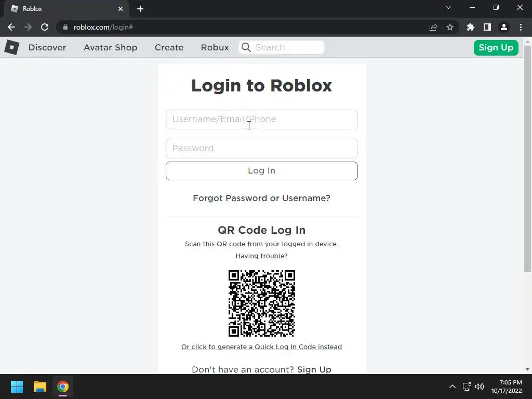Generate a Quick Log In Code
This screenshot has width=532, height=399.
click(x=262, y=347)
